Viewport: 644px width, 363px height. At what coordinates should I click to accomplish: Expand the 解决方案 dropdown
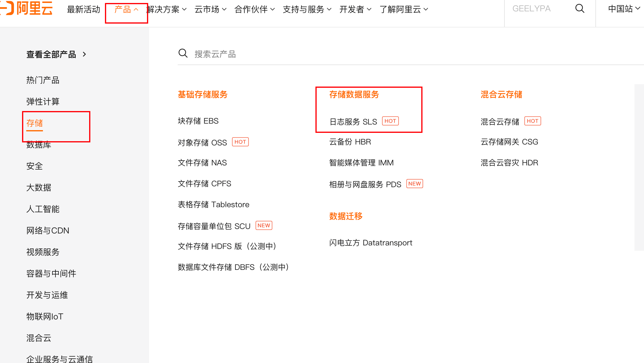click(167, 10)
